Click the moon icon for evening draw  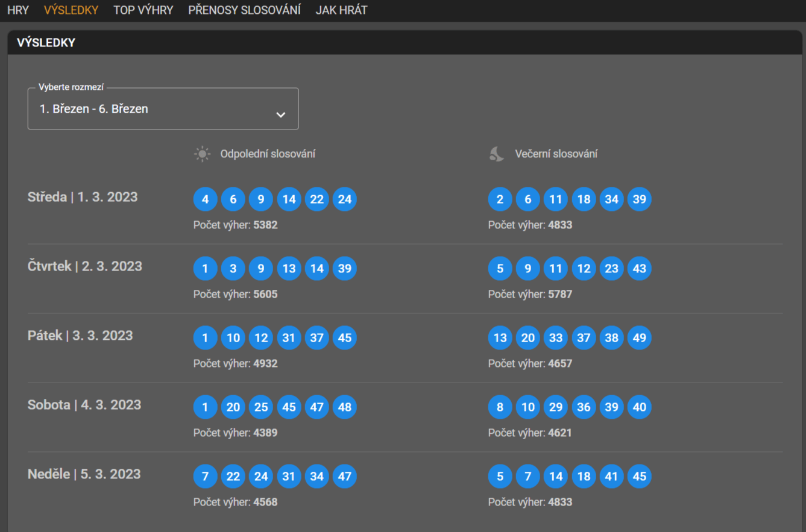[x=496, y=154]
